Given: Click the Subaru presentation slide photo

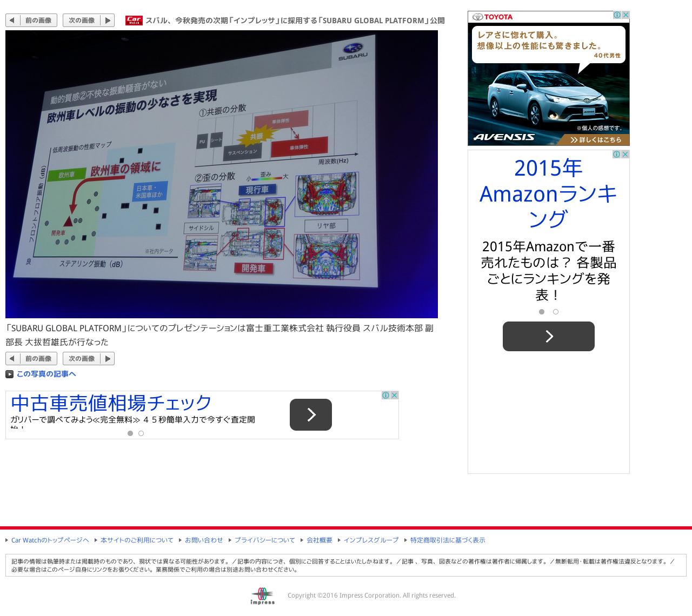Looking at the screenshot, I should (x=222, y=174).
